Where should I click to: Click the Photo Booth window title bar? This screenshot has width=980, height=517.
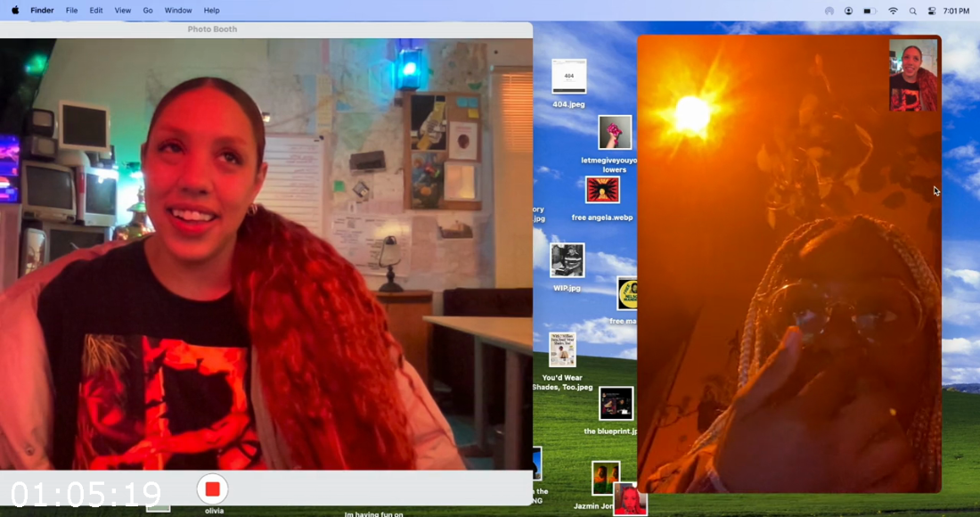point(266,29)
